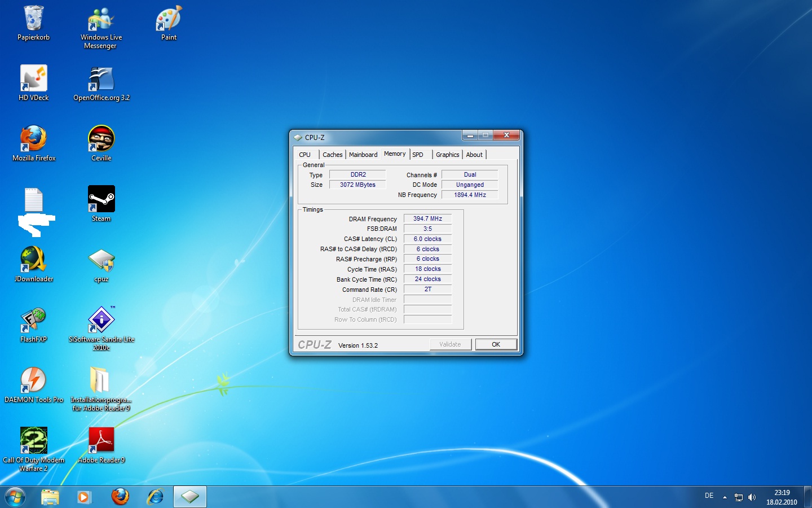812x508 pixels.
Task: Switch to the SPD tab
Action: click(418, 155)
